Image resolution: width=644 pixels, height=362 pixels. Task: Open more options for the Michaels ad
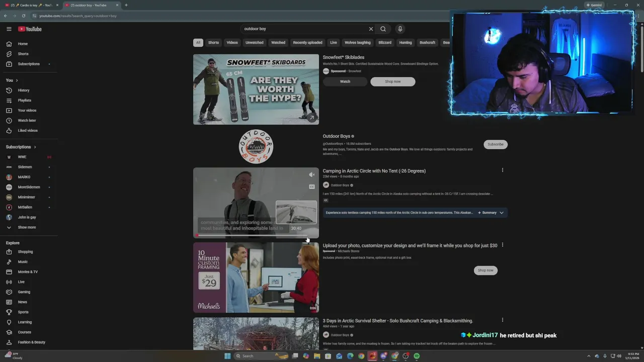click(502, 245)
